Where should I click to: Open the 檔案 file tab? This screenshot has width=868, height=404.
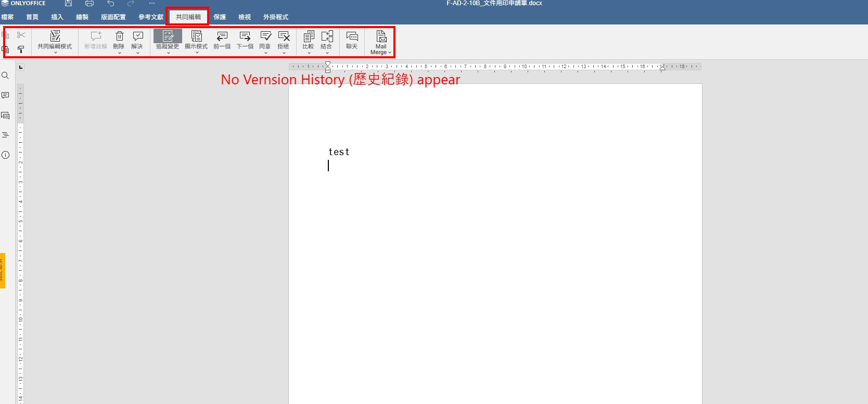7,17
